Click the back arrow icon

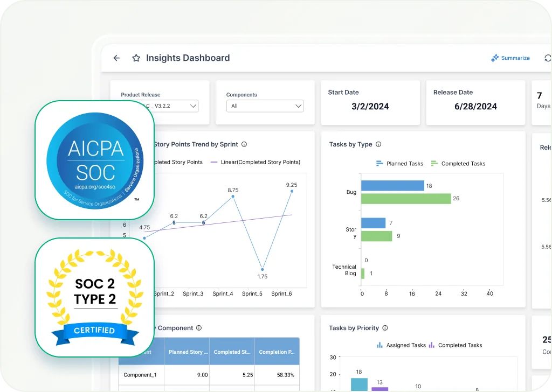pos(116,58)
